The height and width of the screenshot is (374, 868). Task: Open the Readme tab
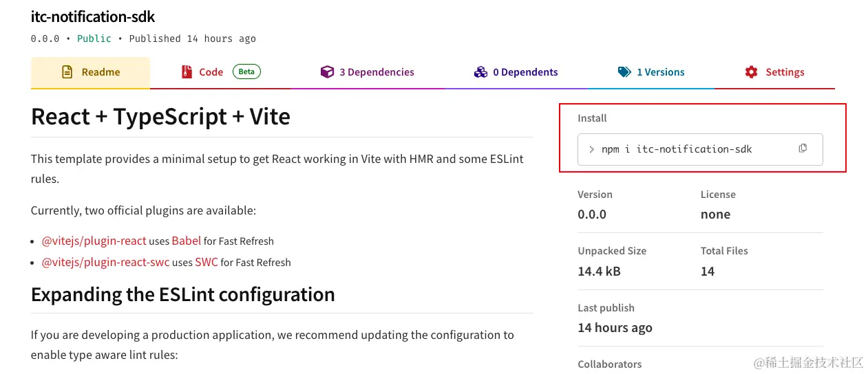pos(90,72)
